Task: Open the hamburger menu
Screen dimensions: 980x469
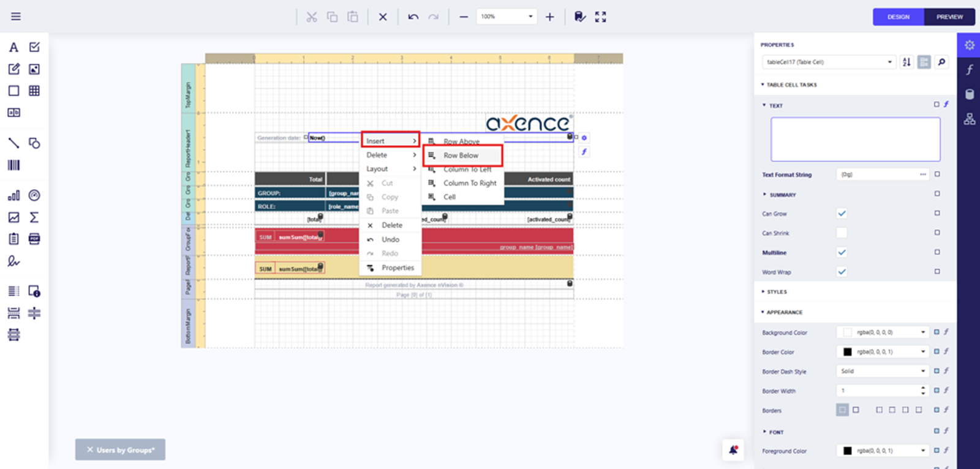Action: (16, 17)
